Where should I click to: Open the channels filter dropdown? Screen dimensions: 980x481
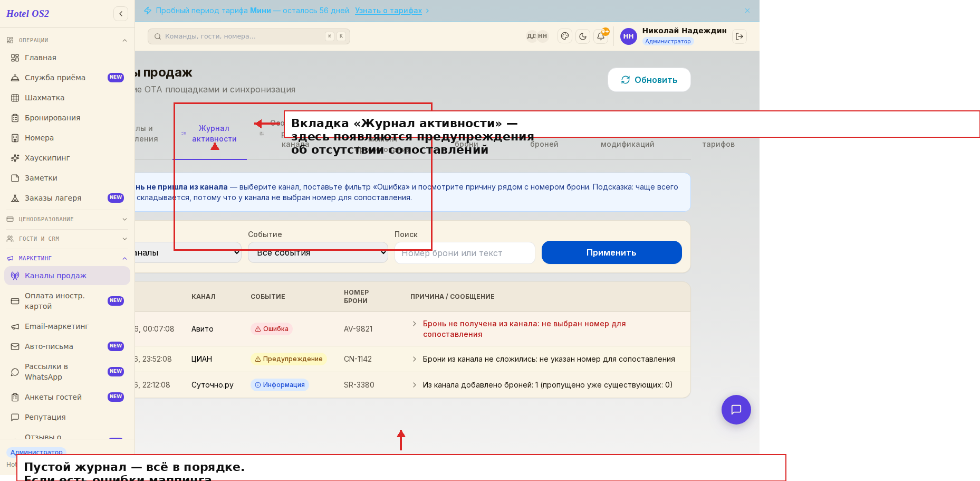[x=188, y=252]
